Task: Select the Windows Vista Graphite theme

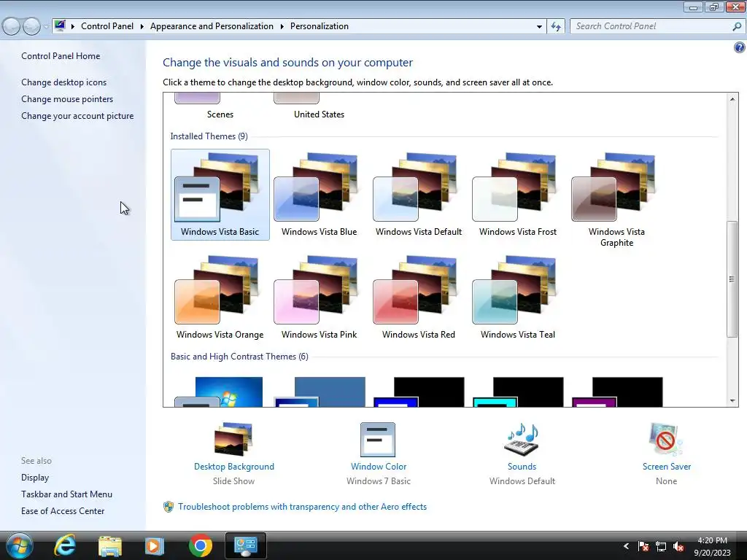Action: point(616,199)
